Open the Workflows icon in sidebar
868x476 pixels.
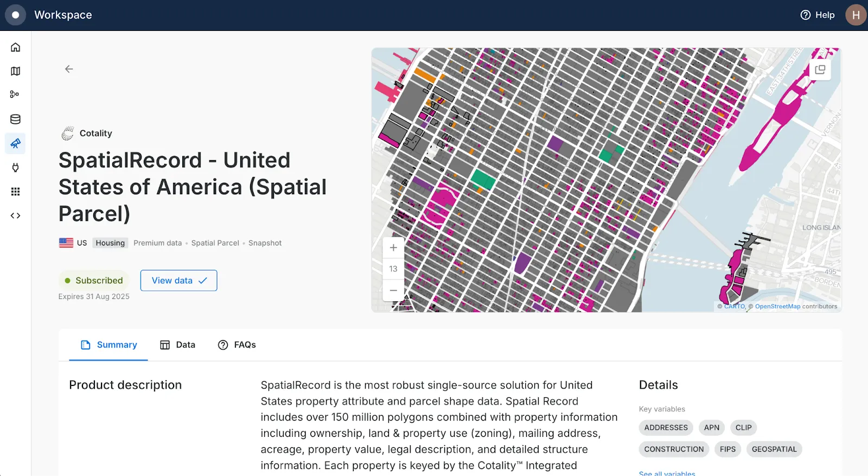coord(15,94)
